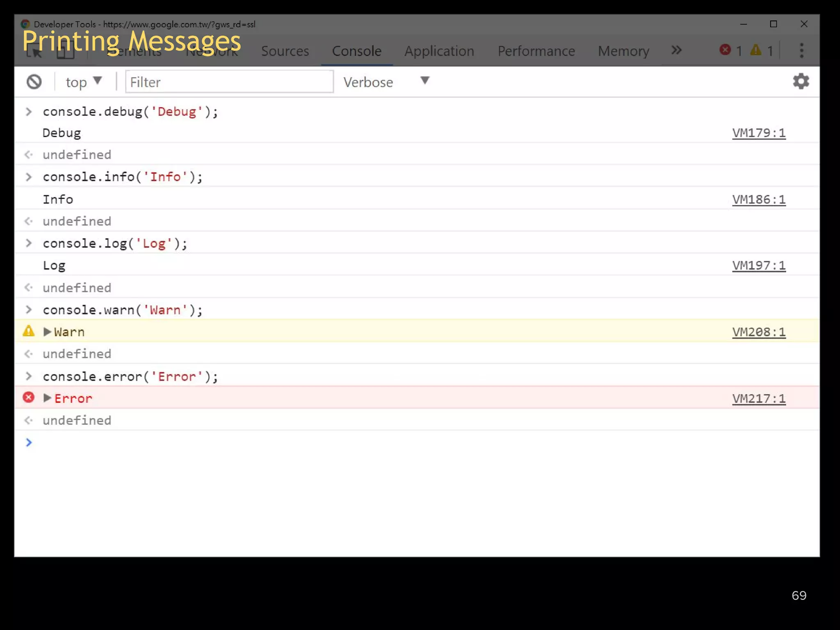Image resolution: width=840 pixels, height=630 pixels.
Task: Open console settings gear
Action: tap(801, 81)
